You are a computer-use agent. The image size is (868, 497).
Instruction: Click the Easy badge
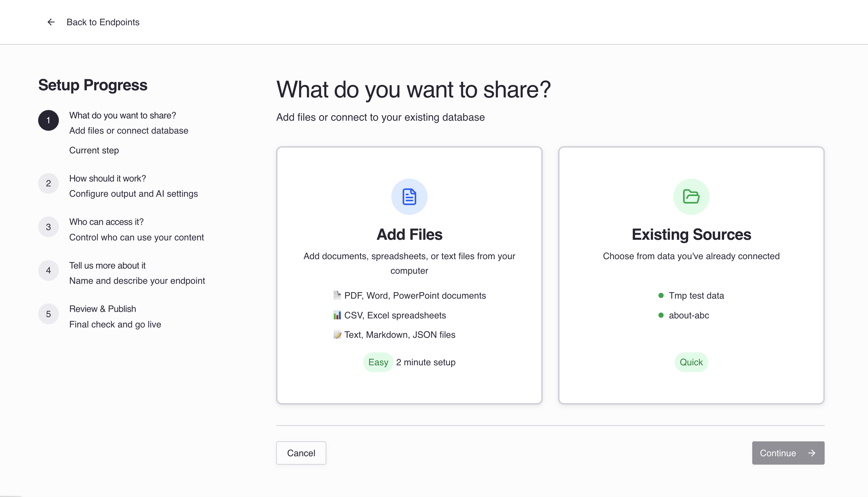click(x=378, y=362)
